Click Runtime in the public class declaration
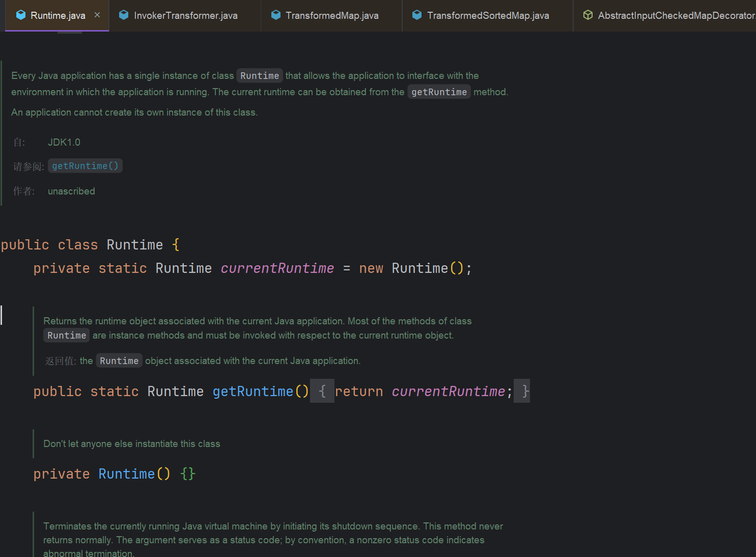Viewport: 756px width, 557px height. click(x=134, y=245)
